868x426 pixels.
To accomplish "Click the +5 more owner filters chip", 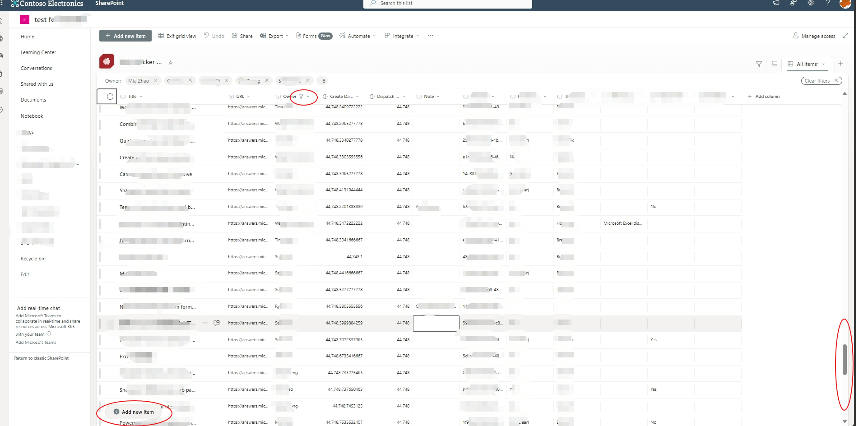I will tap(322, 81).
